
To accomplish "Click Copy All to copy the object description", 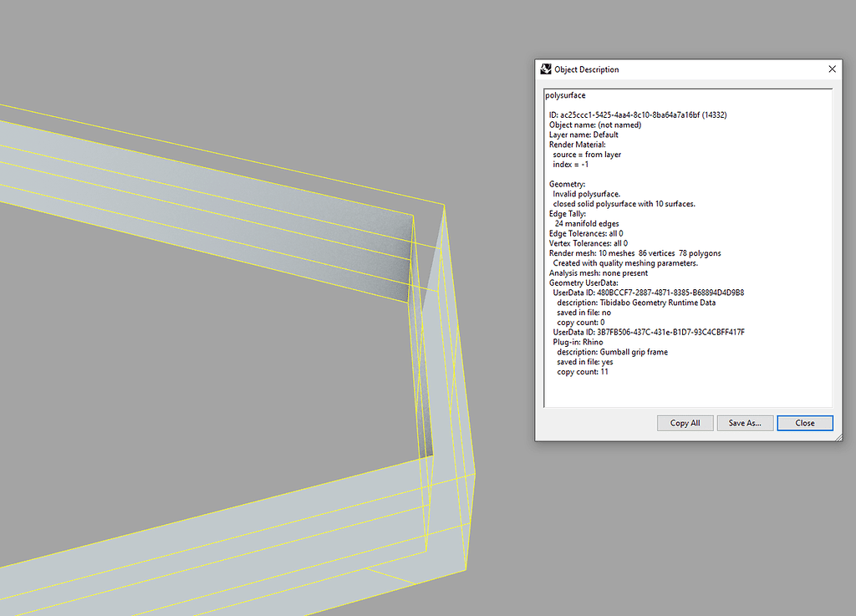I will [x=685, y=423].
